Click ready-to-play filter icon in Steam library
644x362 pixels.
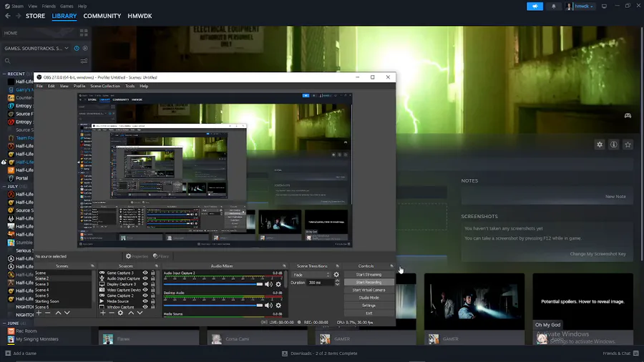[x=85, y=48]
